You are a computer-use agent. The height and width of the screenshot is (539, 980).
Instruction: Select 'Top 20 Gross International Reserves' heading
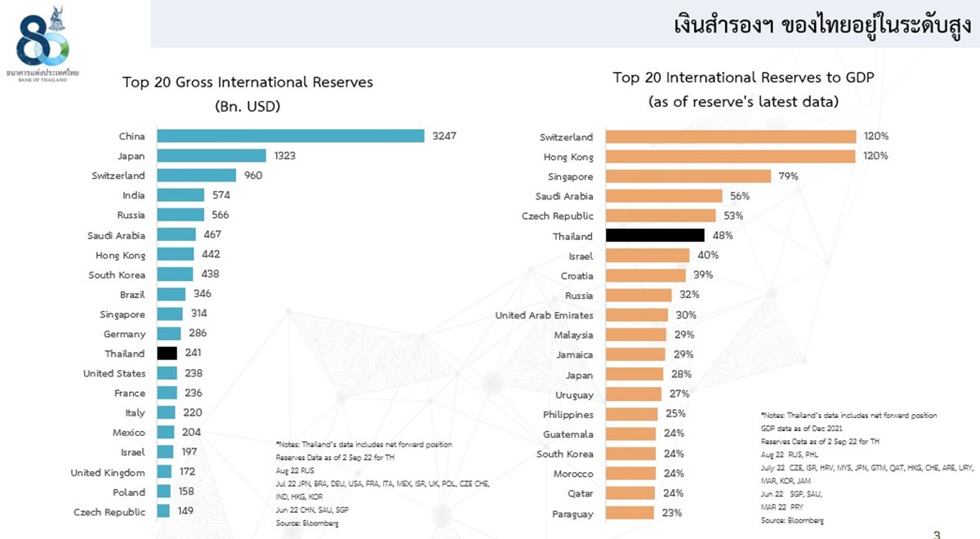point(247,82)
